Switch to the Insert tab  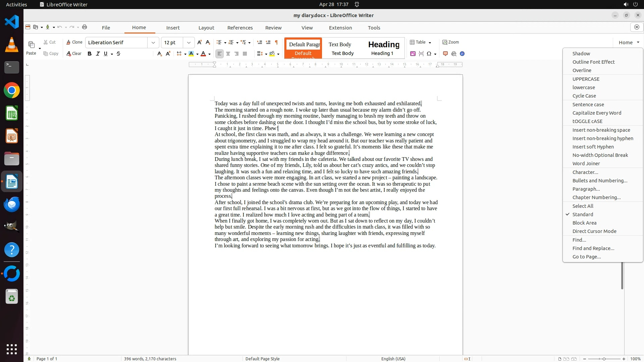coord(173,28)
